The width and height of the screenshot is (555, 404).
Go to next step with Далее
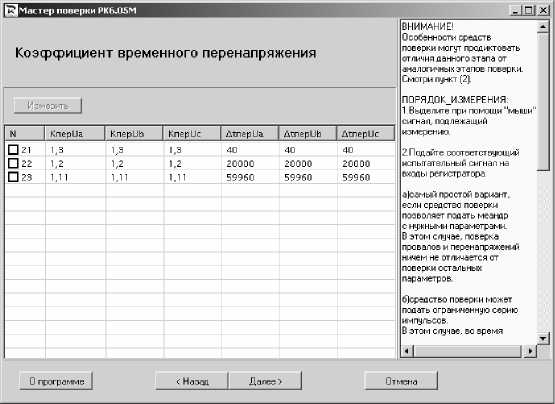[x=265, y=381]
